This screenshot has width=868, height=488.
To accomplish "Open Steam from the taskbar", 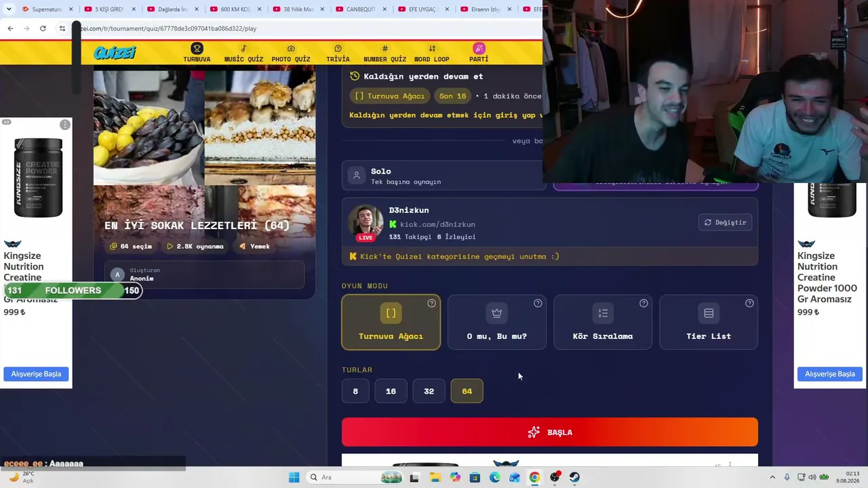I will pyautogui.click(x=574, y=477).
